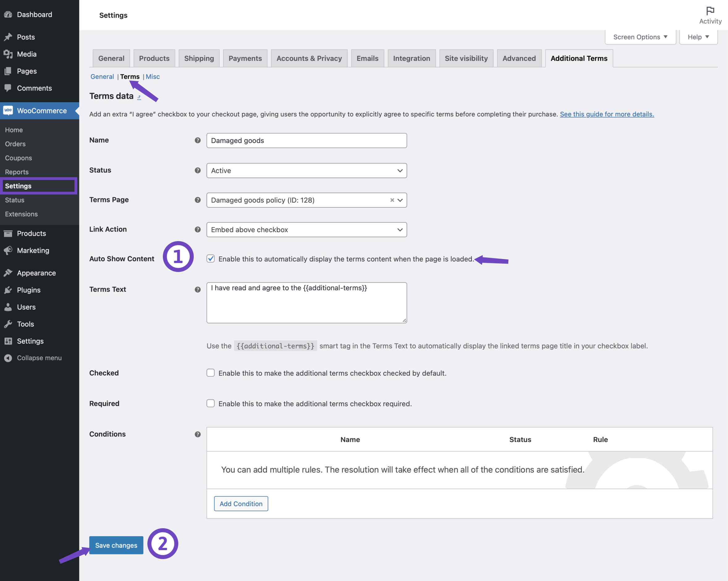This screenshot has height=581, width=728.
Task: Open the Status dropdown showing Active
Action: (306, 170)
